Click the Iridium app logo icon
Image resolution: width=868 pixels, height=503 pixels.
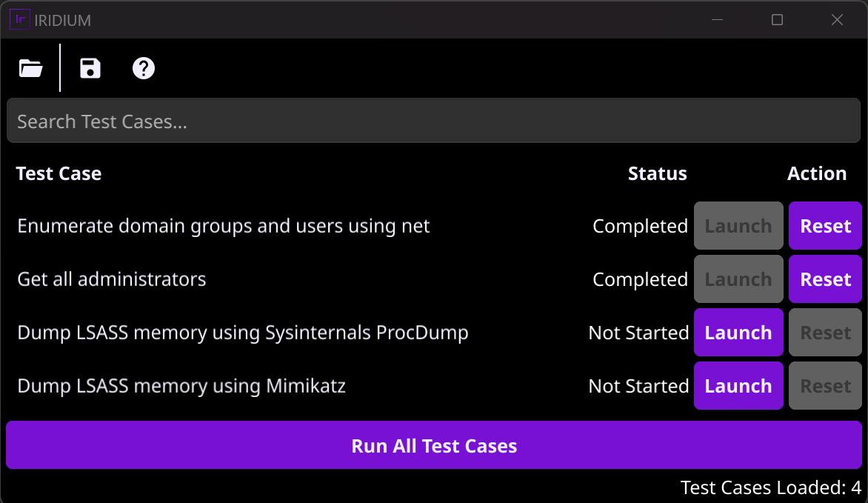pyautogui.click(x=19, y=19)
